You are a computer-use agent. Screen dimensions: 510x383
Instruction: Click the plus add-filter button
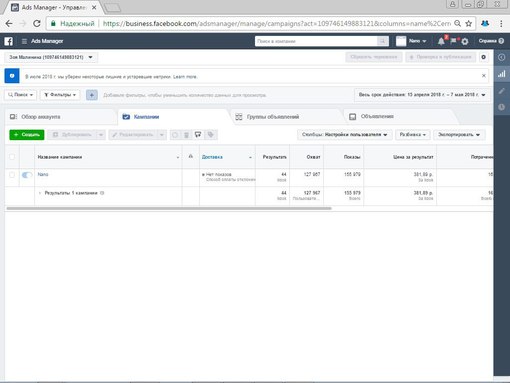tap(92, 95)
